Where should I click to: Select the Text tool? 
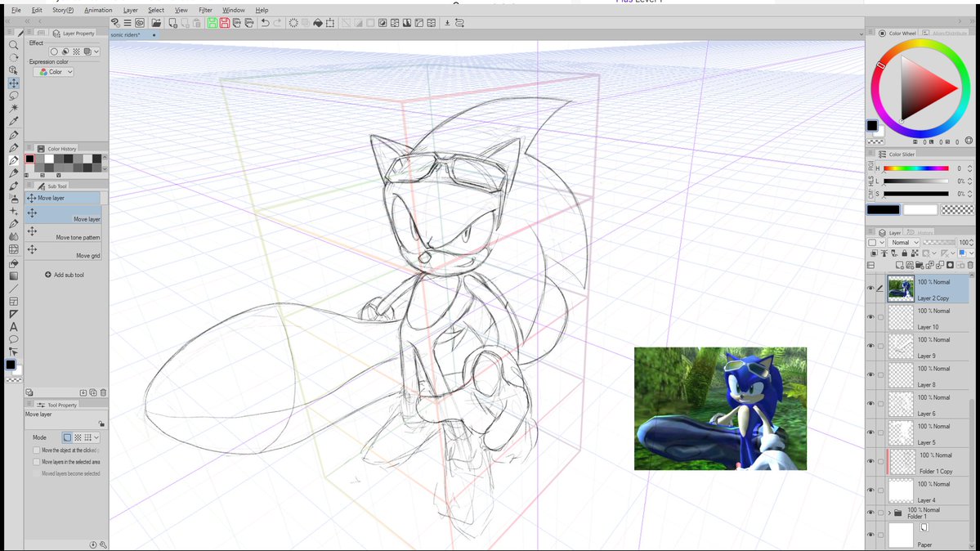point(13,327)
